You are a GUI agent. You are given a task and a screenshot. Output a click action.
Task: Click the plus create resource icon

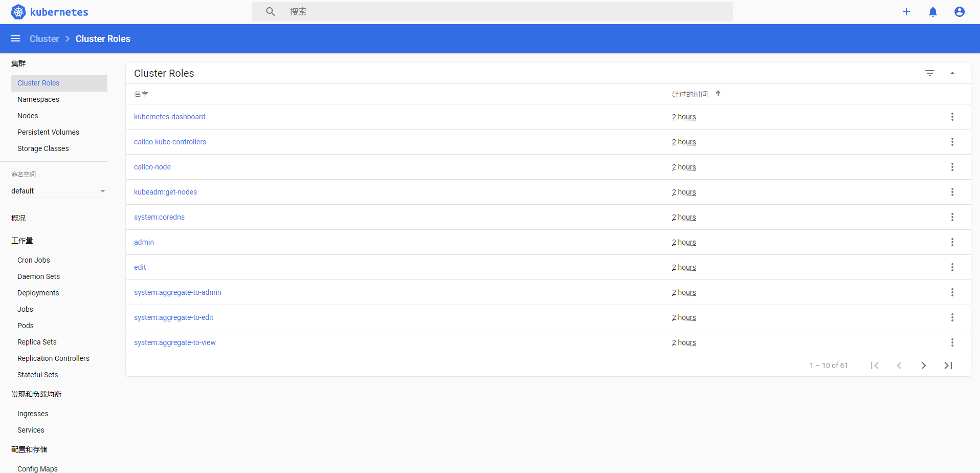[x=906, y=12]
